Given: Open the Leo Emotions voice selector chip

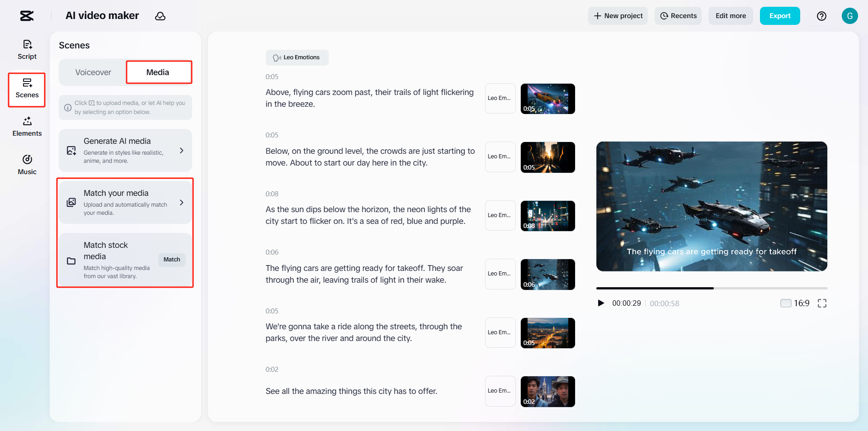Looking at the screenshot, I should click(x=297, y=57).
